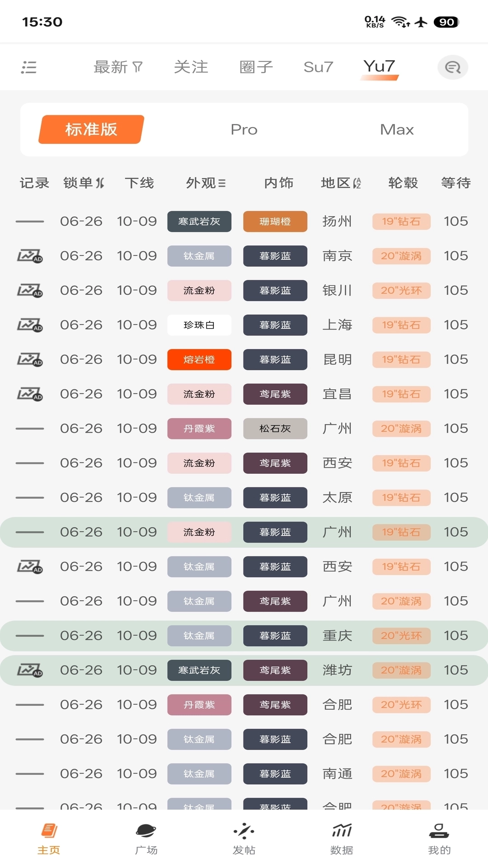This screenshot has height=868, width=488.
Task: Open search using the magnifier icon
Action: 453,67
